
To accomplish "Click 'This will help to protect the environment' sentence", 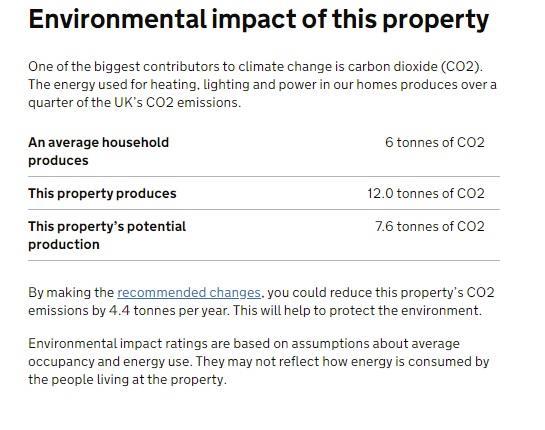I will (x=357, y=310).
